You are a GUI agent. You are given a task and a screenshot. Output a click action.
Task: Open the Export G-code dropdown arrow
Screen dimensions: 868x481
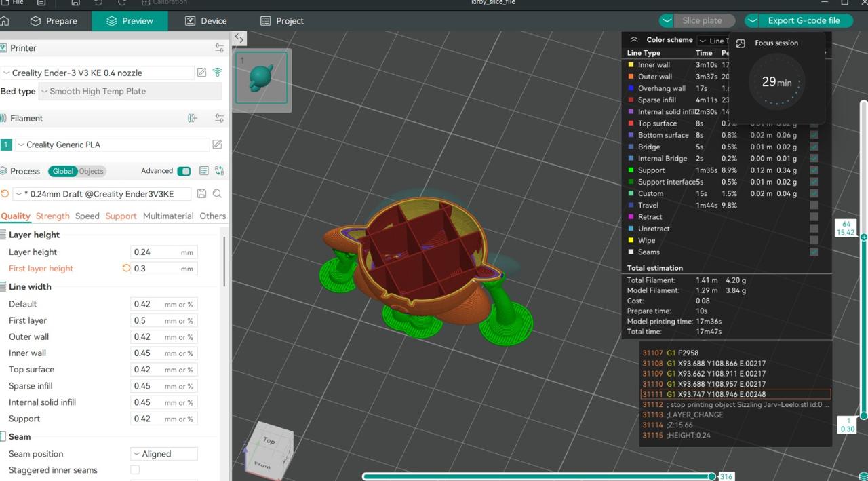752,20
